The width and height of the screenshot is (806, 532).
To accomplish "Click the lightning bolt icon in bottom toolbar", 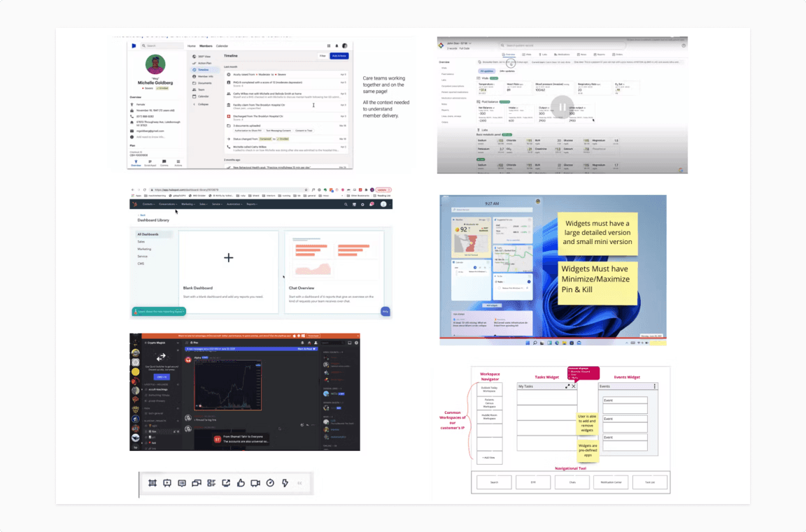I will tap(285, 483).
